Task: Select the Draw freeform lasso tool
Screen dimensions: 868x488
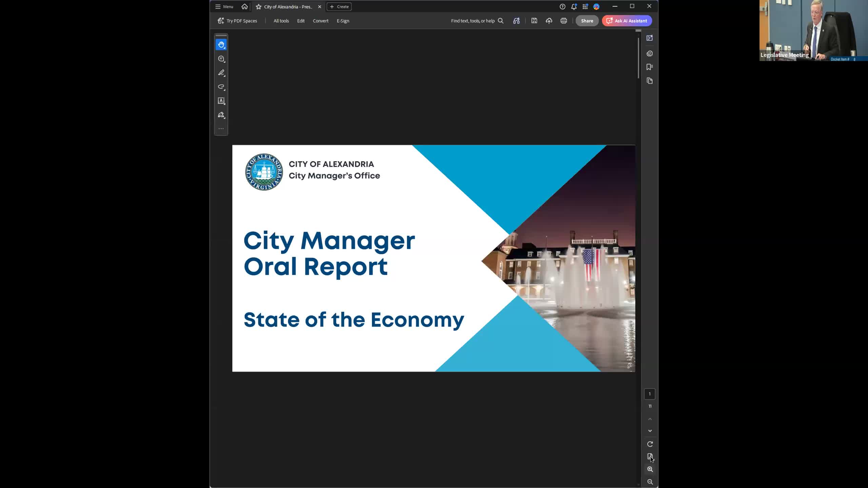Action: 221,87
